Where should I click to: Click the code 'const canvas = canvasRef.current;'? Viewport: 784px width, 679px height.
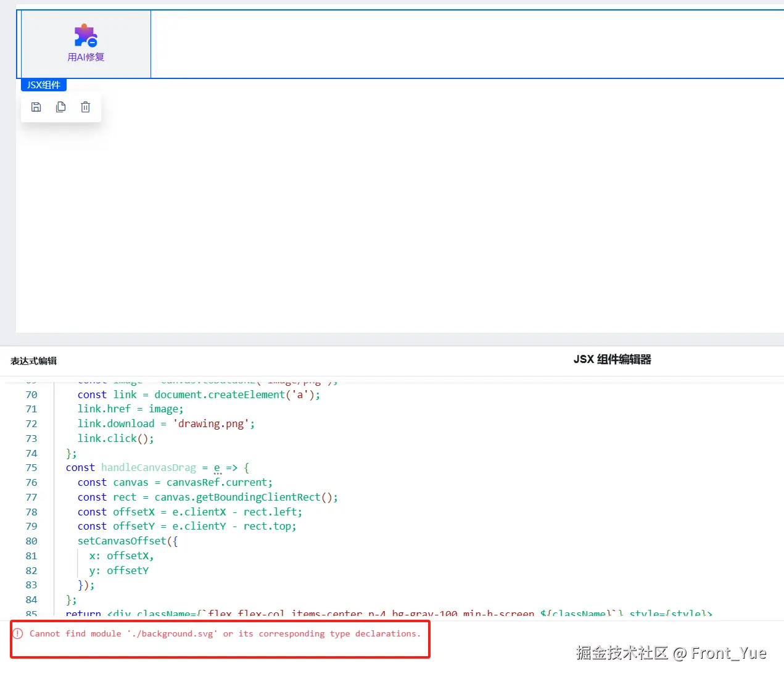pyautogui.click(x=175, y=482)
